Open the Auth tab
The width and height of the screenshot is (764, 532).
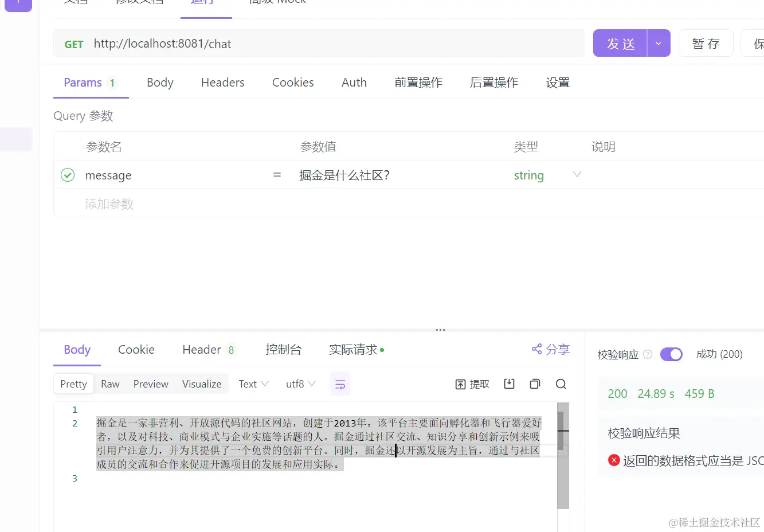[x=354, y=83]
